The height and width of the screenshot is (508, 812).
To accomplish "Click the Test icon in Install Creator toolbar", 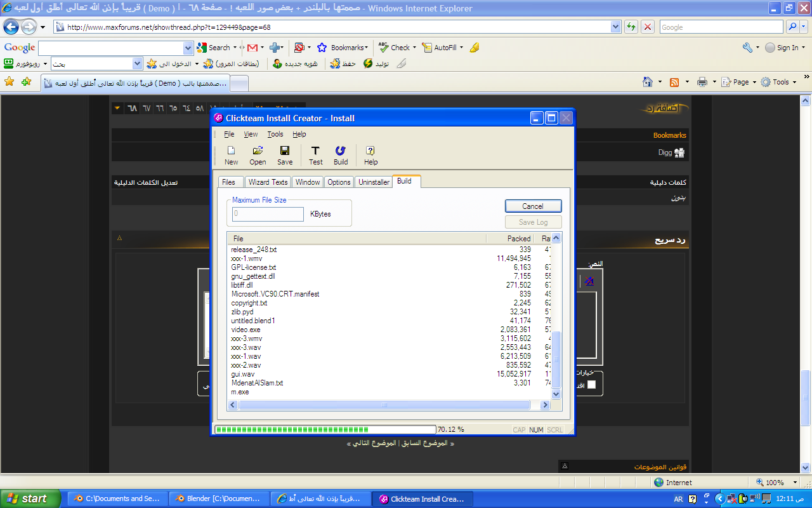I will 315,151.
